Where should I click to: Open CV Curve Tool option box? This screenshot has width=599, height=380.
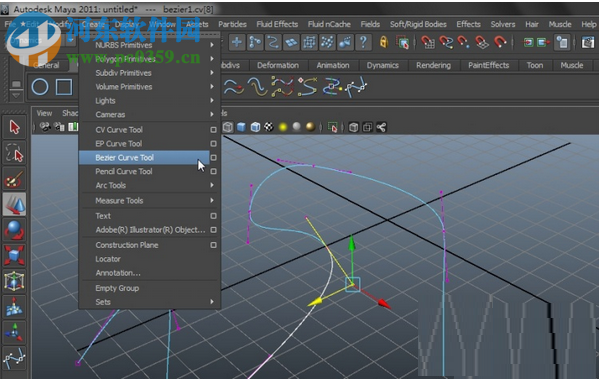pyautogui.click(x=214, y=130)
